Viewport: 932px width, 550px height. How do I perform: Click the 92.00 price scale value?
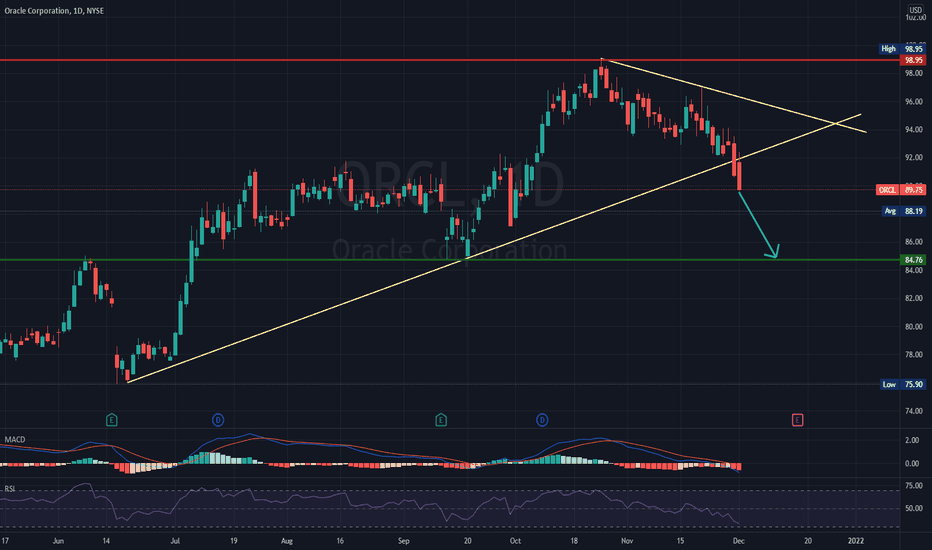[913, 158]
